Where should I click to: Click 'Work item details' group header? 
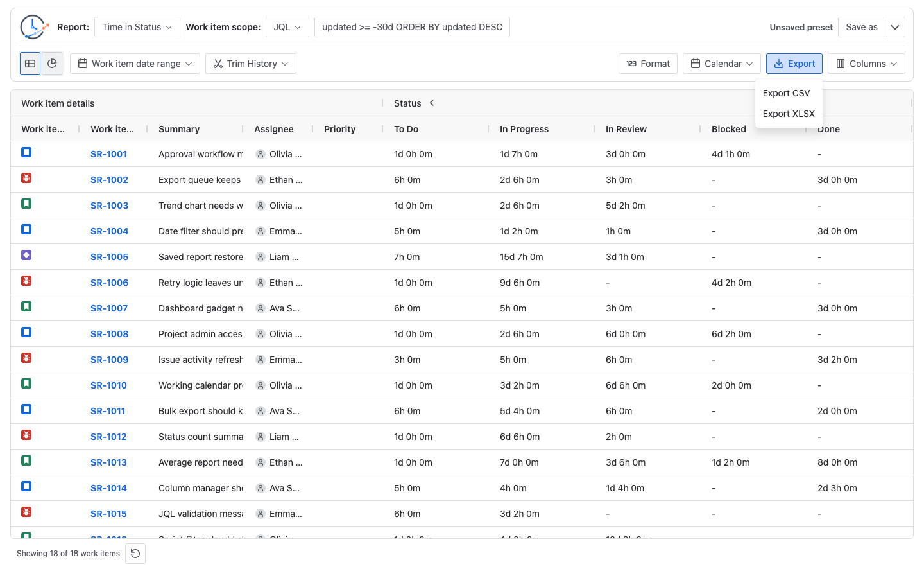tap(58, 103)
